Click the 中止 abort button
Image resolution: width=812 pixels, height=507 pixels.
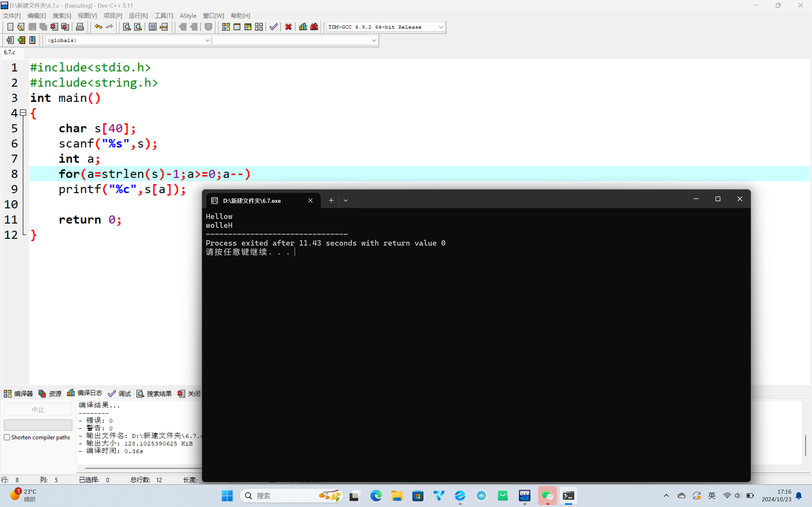(x=38, y=409)
